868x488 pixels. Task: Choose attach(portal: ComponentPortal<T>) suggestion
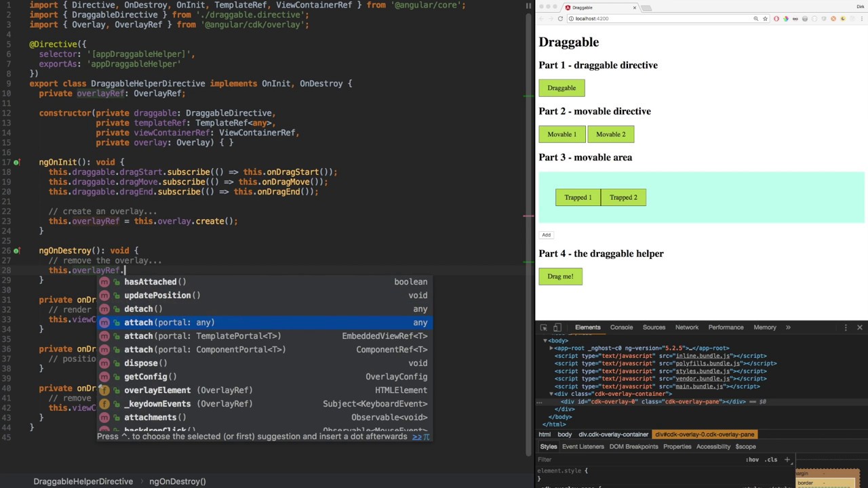tap(264, 350)
